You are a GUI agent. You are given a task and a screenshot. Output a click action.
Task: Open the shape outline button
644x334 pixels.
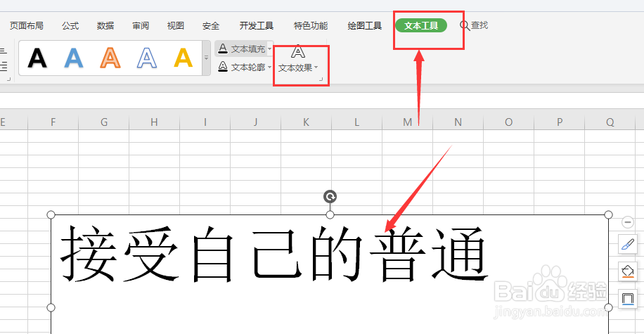click(628, 299)
